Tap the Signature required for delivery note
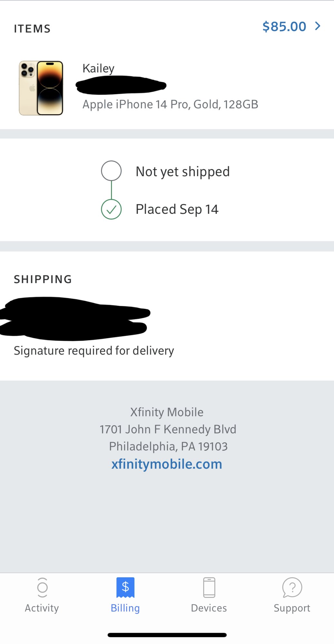This screenshot has height=644, width=334. (94, 351)
